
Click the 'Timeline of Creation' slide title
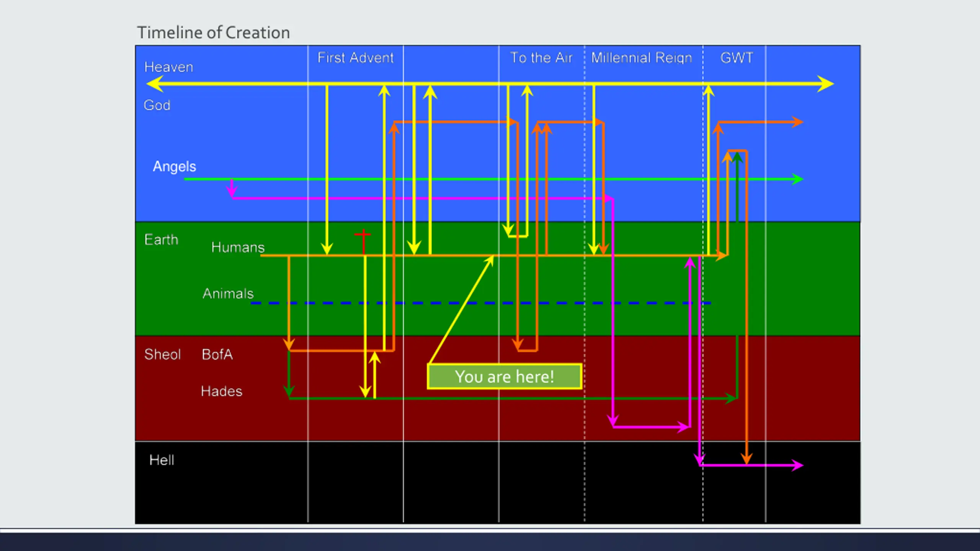214,33
